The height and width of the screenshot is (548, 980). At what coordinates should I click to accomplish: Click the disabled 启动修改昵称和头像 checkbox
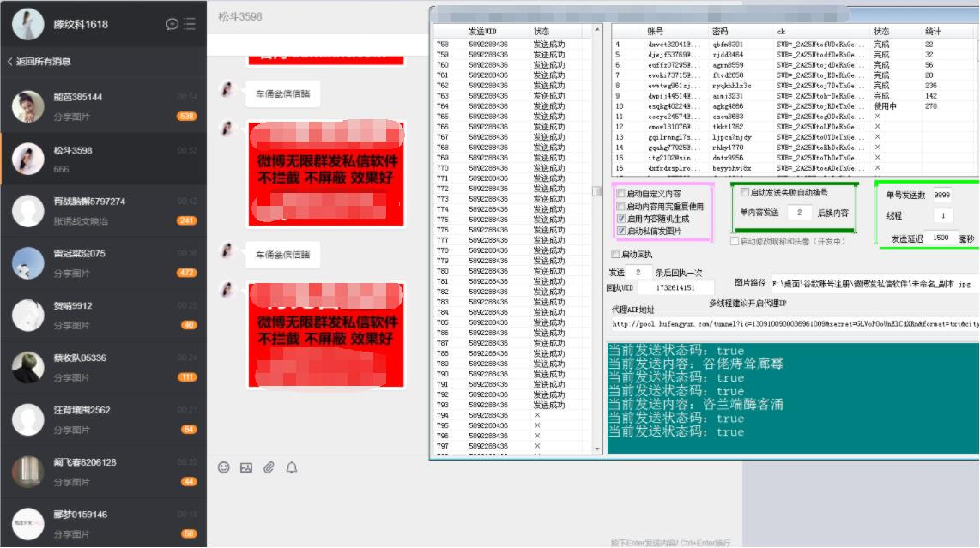(x=735, y=241)
